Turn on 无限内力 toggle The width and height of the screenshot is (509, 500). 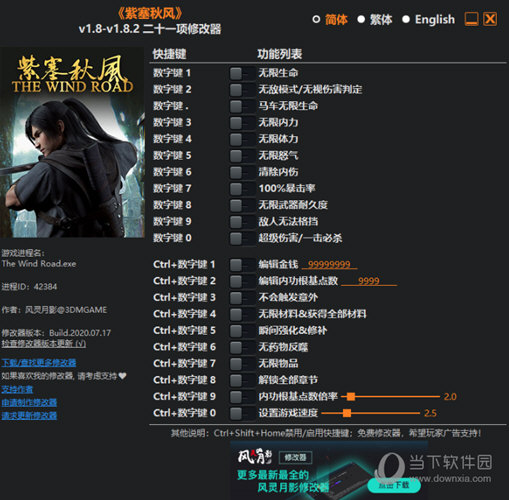pyautogui.click(x=242, y=122)
